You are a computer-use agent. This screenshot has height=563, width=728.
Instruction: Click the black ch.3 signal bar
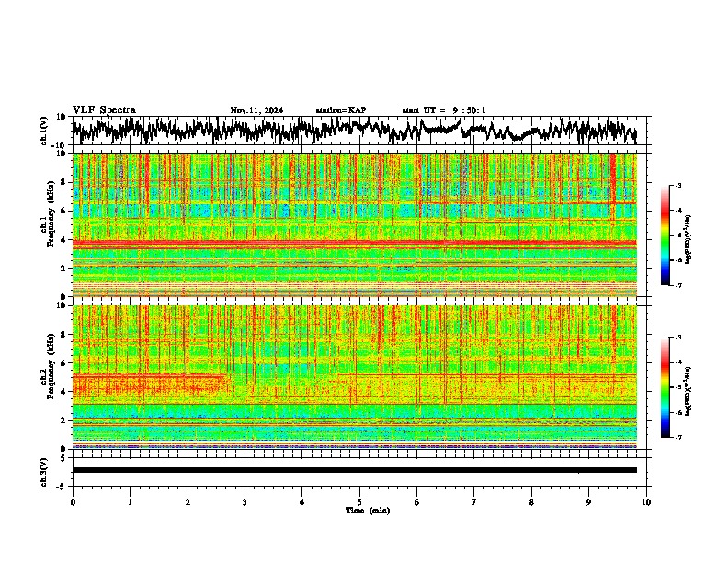[354, 470]
